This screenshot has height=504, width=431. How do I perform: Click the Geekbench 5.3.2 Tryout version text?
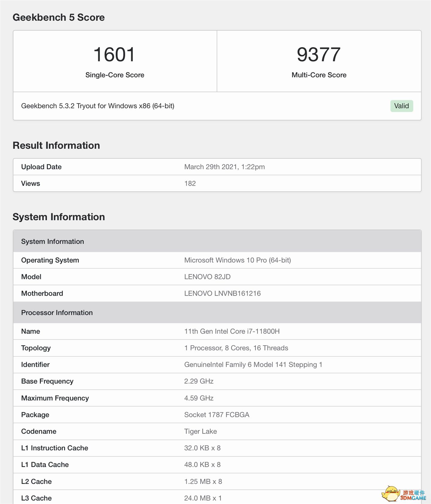pos(98,106)
